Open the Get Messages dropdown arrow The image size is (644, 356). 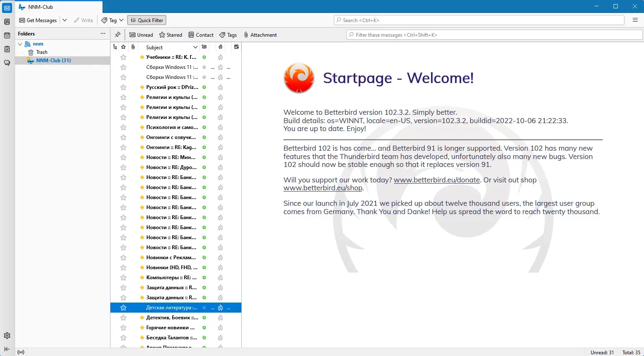click(65, 20)
